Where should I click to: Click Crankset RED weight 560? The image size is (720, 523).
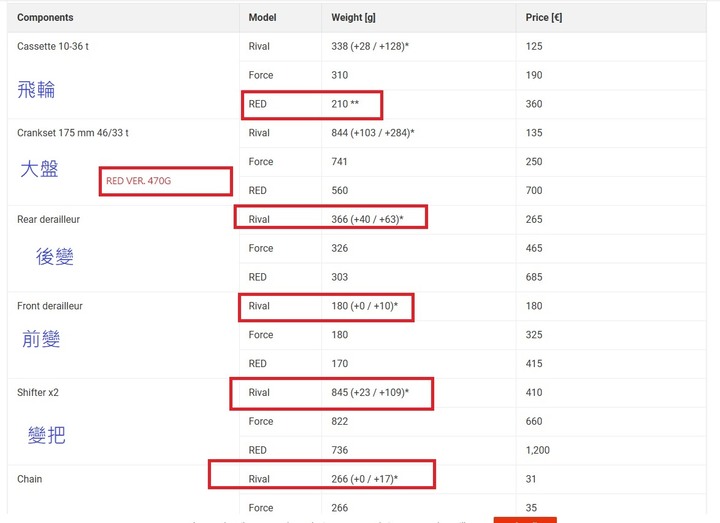(x=339, y=191)
